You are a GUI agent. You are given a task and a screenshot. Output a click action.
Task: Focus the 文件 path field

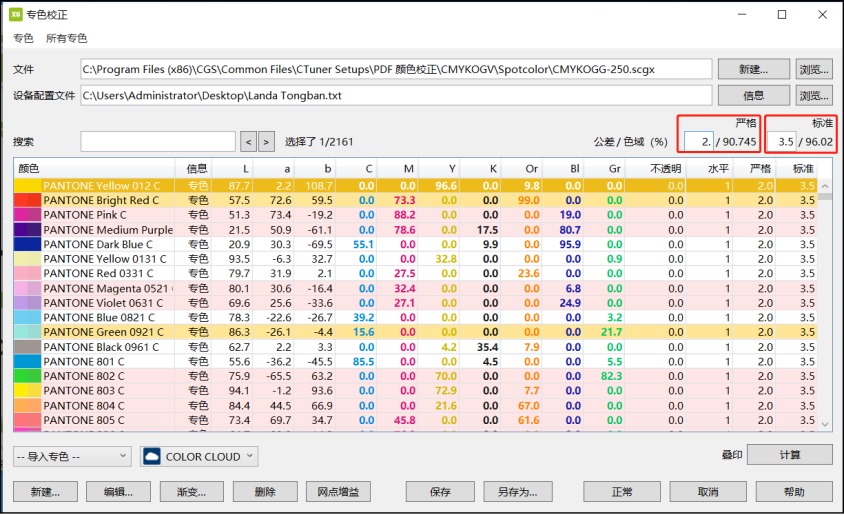[x=396, y=69]
